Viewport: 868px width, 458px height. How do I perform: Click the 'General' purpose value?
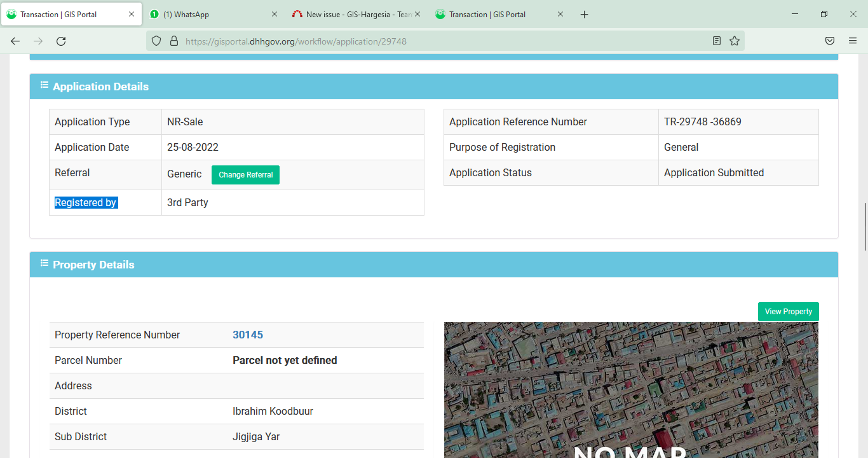[681, 147]
